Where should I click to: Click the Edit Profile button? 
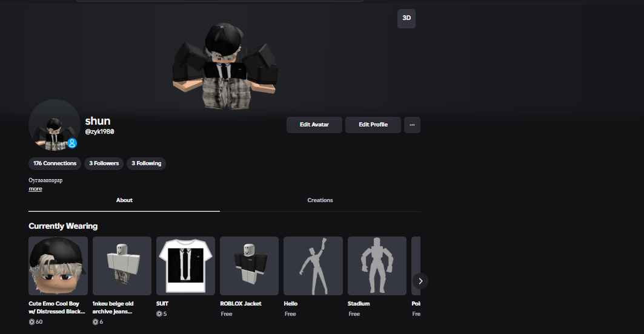(x=373, y=125)
